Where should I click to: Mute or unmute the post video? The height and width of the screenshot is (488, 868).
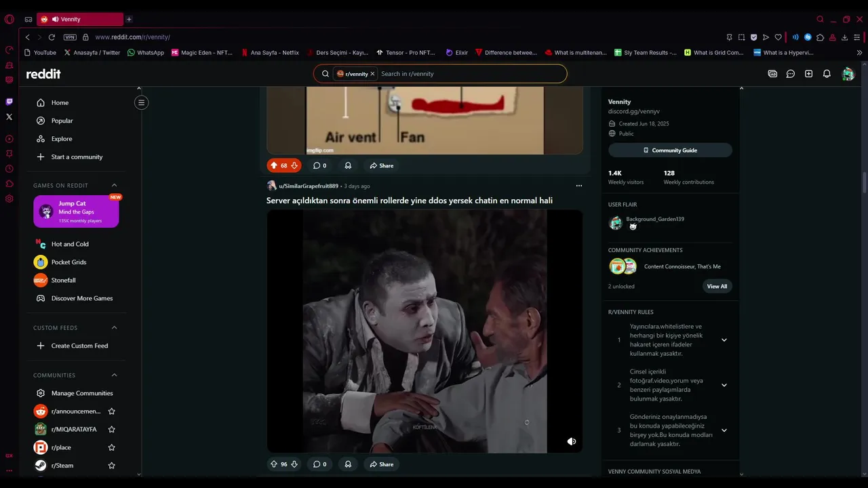coord(572,441)
